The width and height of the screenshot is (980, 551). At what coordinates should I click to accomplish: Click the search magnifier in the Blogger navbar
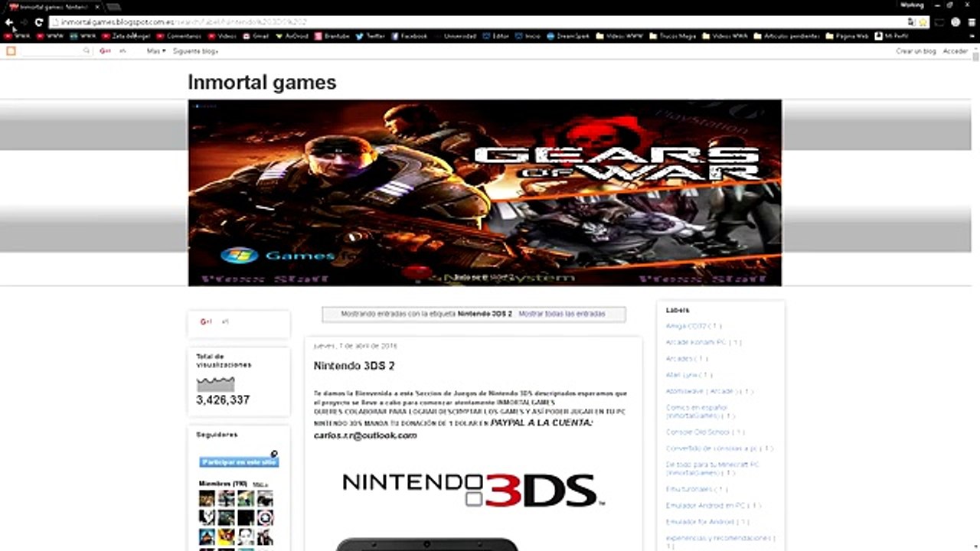point(86,51)
